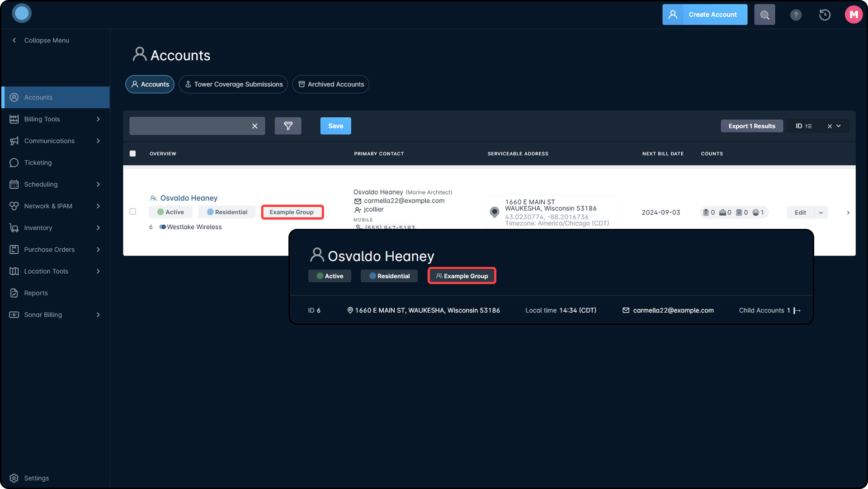The height and width of the screenshot is (489, 868).
Task: Click the Active status badge in table row
Action: click(x=170, y=212)
